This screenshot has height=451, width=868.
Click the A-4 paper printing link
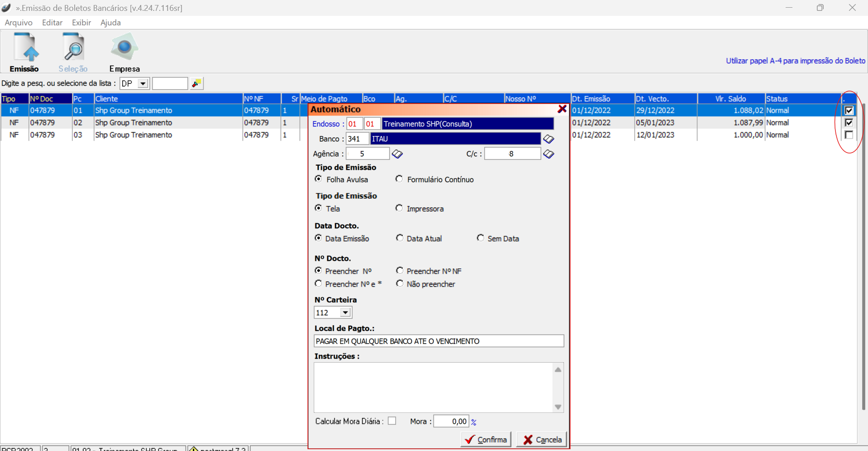(x=795, y=61)
